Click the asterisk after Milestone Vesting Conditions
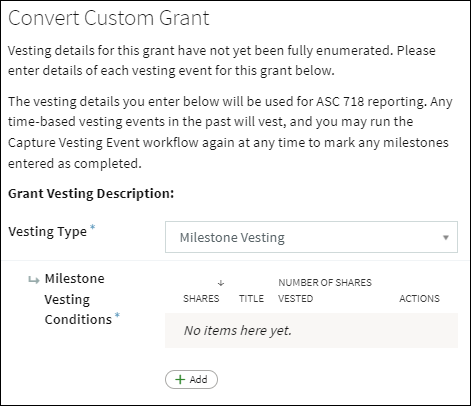The height and width of the screenshot is (406, 471). [x=117, y=315]
